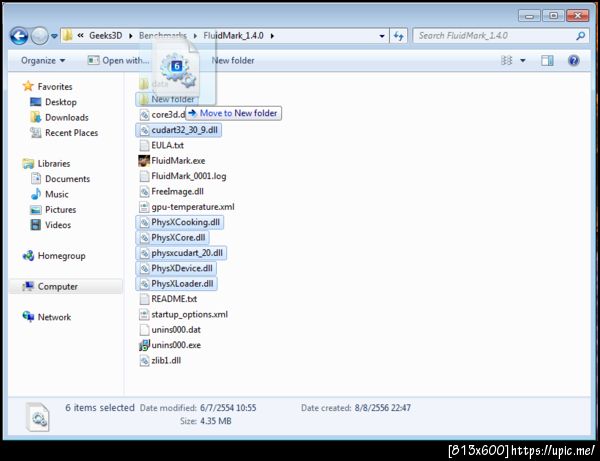Select physxcudart_20.dll file
600x461 pixels.
tap(181, 253)
